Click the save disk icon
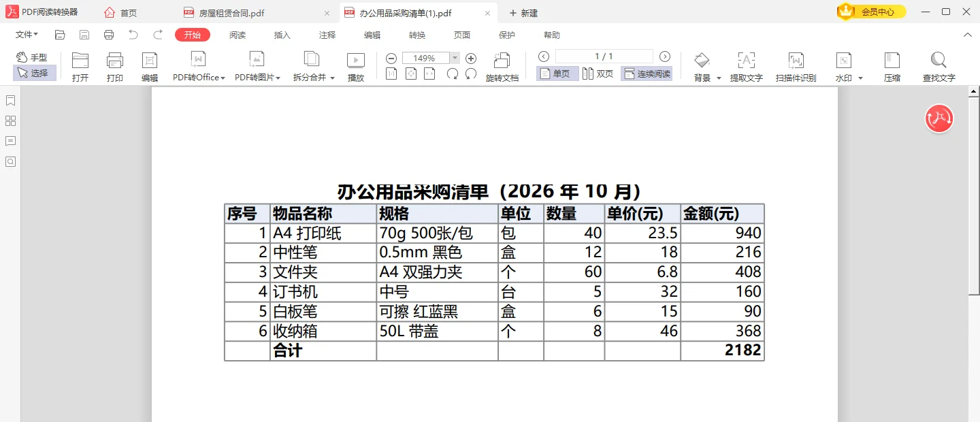This screenshot has height=422, width=980. click(x=84, y=35)
